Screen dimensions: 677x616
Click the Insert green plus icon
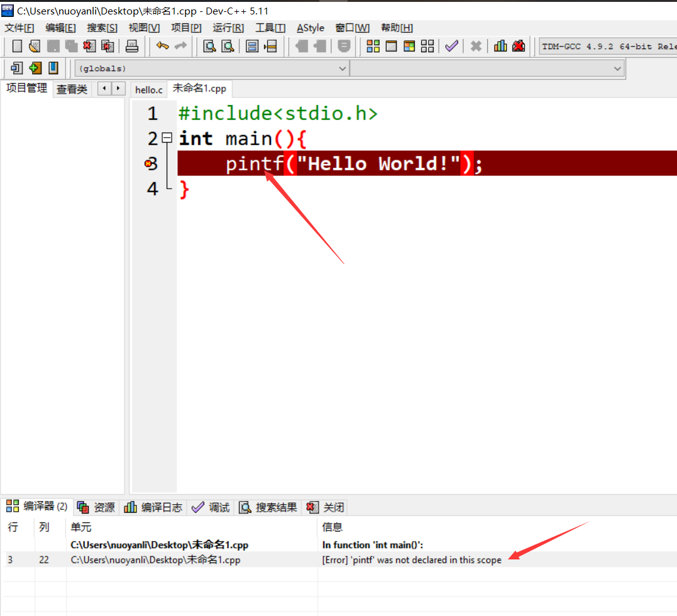click(35, 69)
